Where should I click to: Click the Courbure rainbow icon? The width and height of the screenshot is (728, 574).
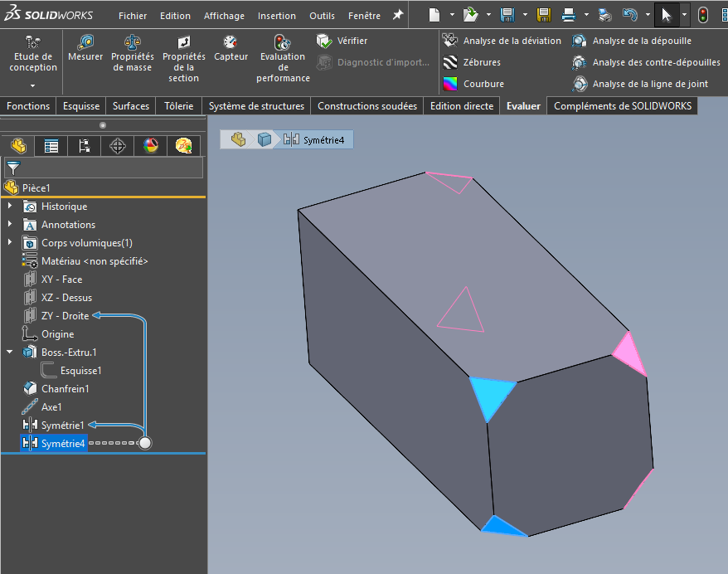(450, 84)
